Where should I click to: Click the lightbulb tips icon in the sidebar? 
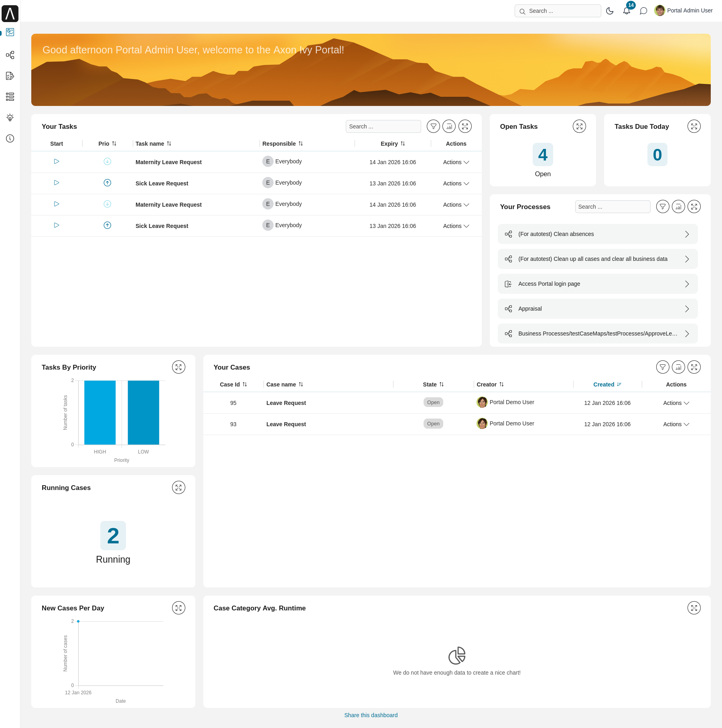pyautogui.click(x=10, y=118)
